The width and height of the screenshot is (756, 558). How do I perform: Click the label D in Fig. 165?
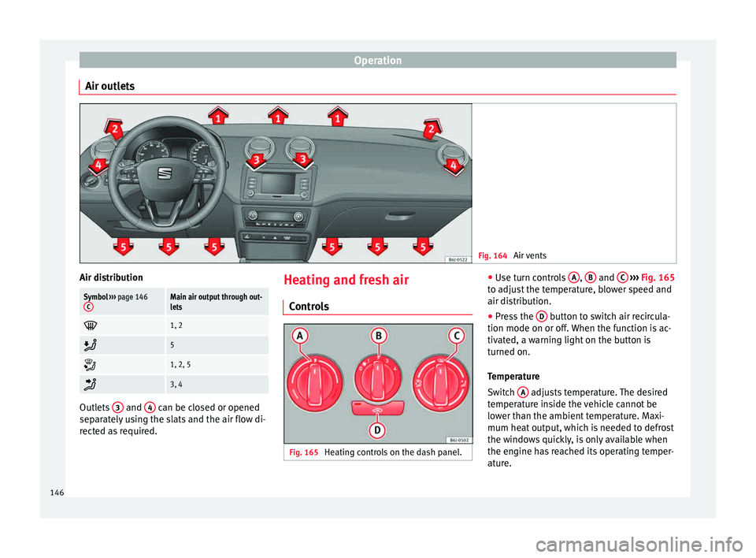(x=377, y=430)
